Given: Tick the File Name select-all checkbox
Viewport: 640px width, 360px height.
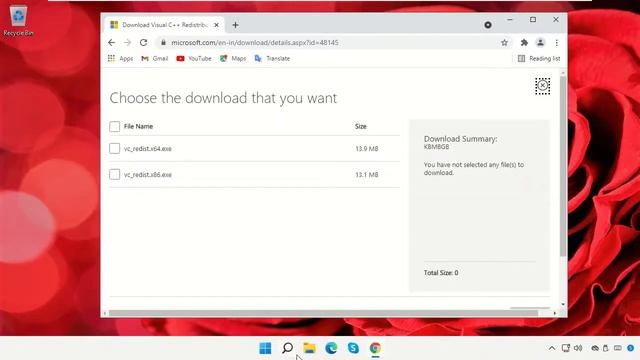Looking at the screenshot, I should coord(115,127).
